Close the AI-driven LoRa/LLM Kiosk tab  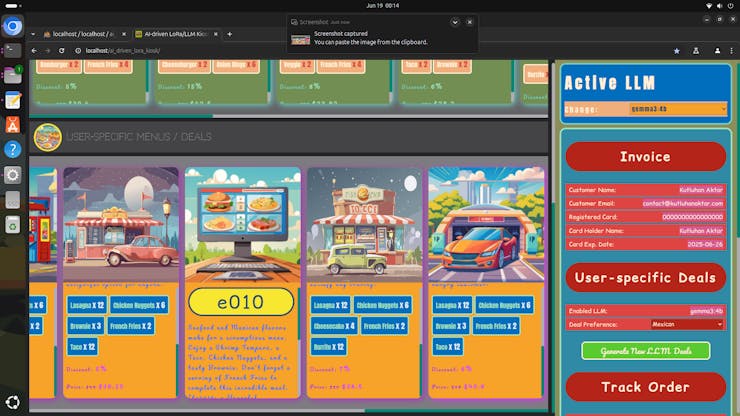(x=216, y=34)
